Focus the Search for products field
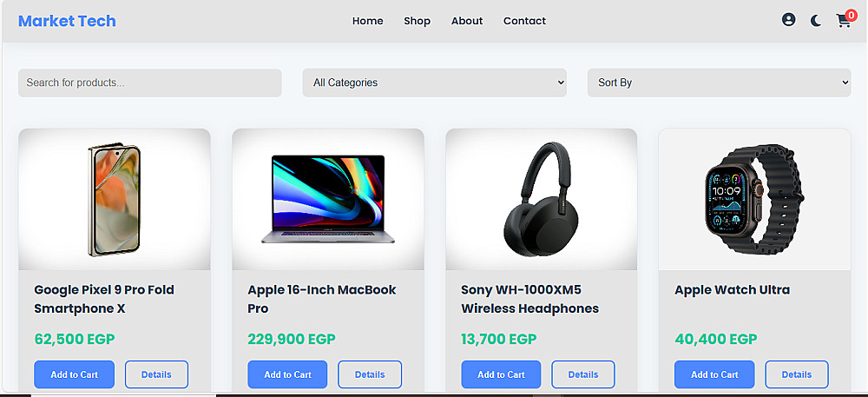 [x=150, y=83]
